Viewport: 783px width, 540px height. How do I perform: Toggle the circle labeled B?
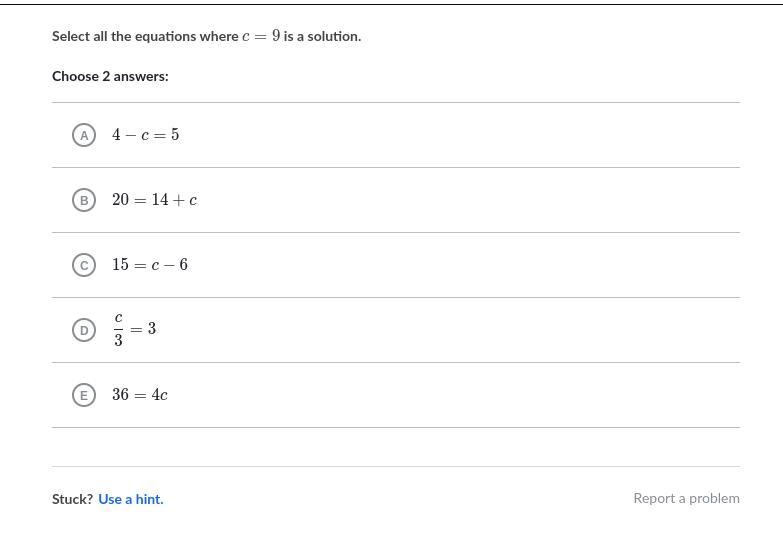click(84, 200)
